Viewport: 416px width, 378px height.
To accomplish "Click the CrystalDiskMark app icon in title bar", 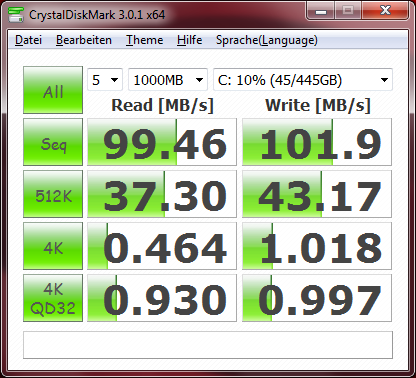I will (x=16, y=15).
